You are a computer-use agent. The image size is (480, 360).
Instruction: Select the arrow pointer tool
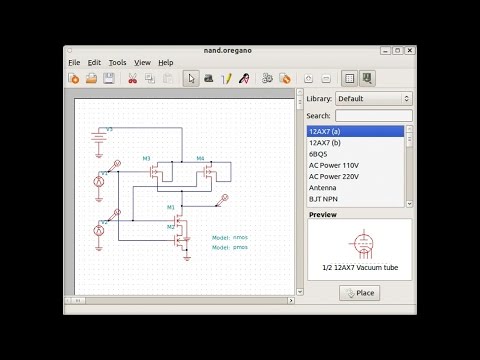(x=191, y=79)
